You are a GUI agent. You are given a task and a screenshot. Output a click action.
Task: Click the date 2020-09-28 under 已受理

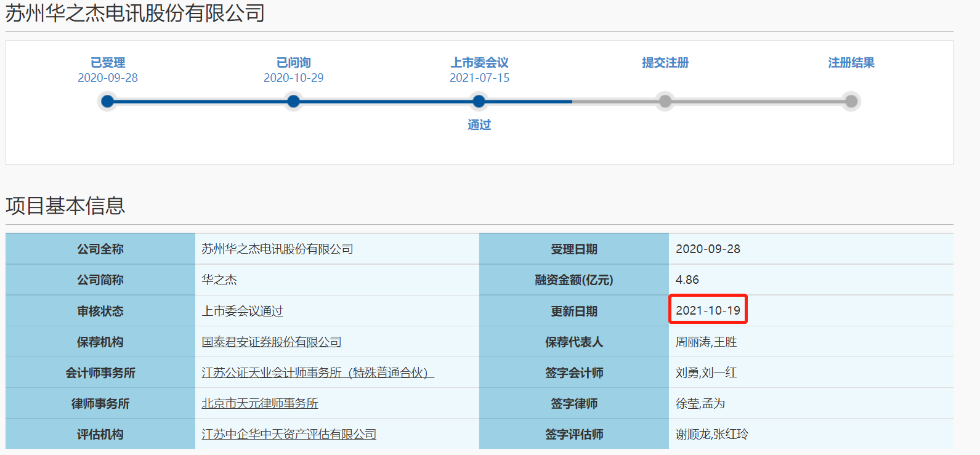point(108,78)
